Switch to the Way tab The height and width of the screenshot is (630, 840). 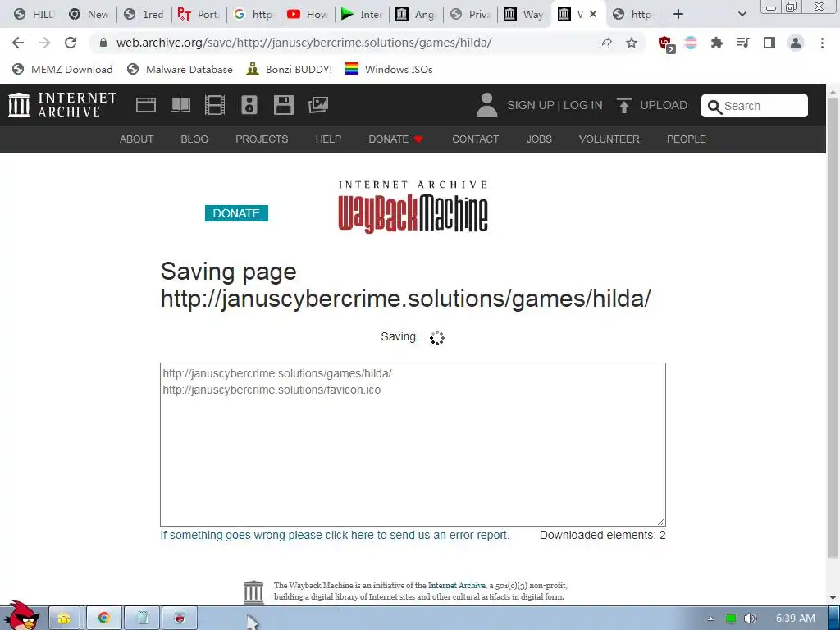(526, 15)
